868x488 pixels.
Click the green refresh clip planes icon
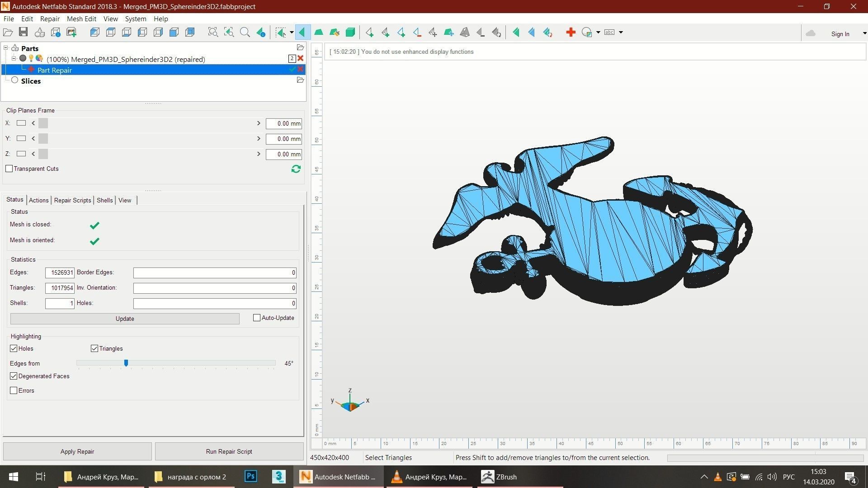pos(296,169)
